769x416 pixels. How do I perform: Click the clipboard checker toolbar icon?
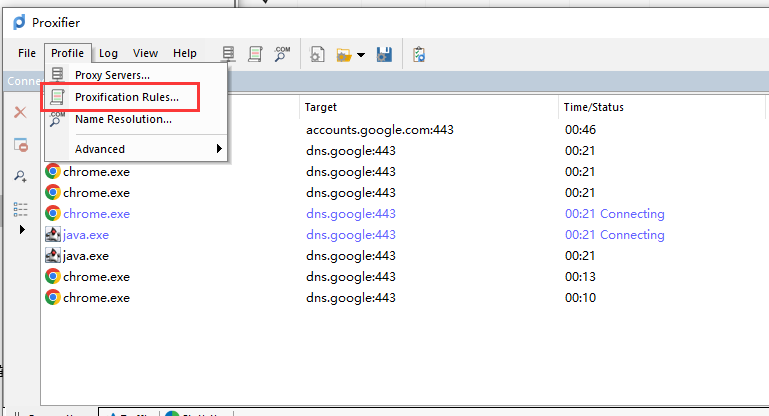coord(419,54)
